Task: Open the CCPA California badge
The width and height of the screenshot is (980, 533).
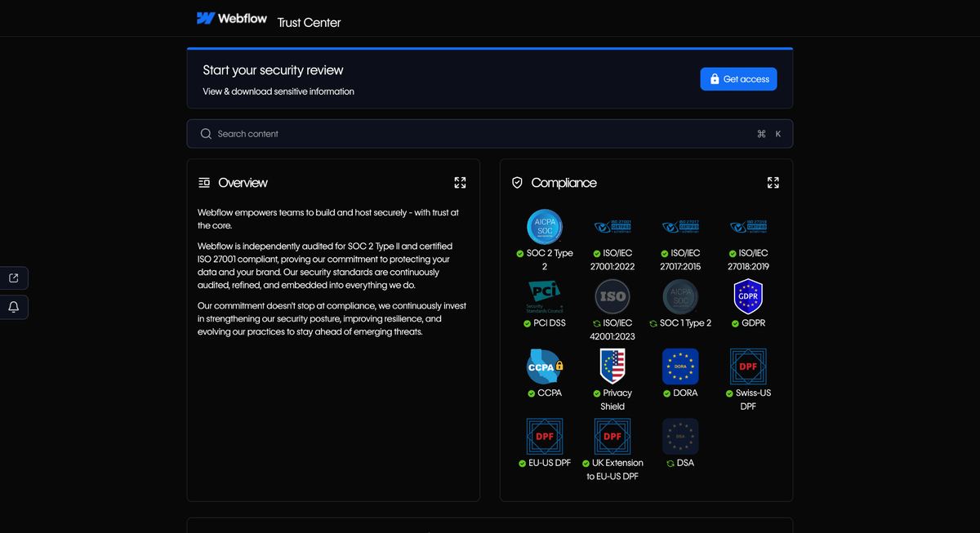Action: pyautogui.click(x=545, y=366)
